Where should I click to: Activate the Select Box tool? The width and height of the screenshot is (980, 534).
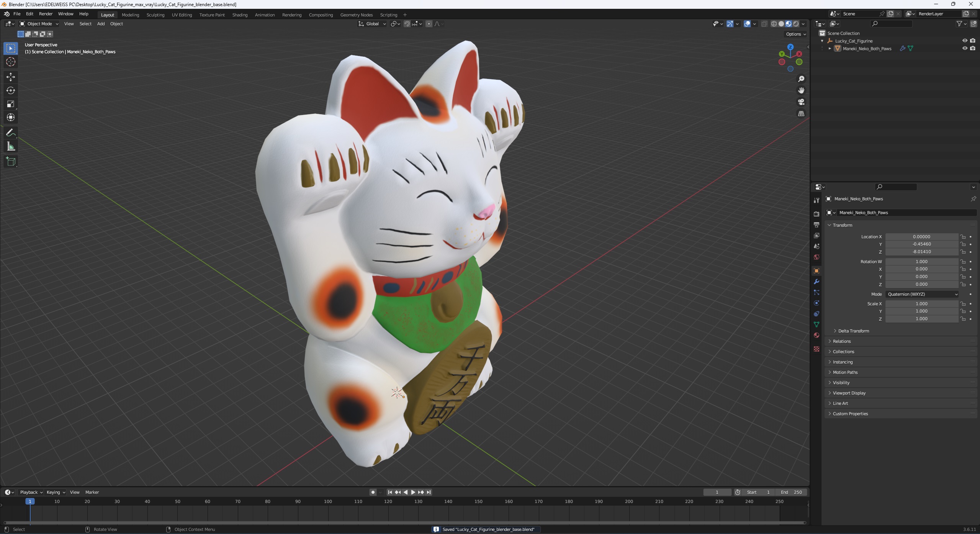[x=11, y=48]
